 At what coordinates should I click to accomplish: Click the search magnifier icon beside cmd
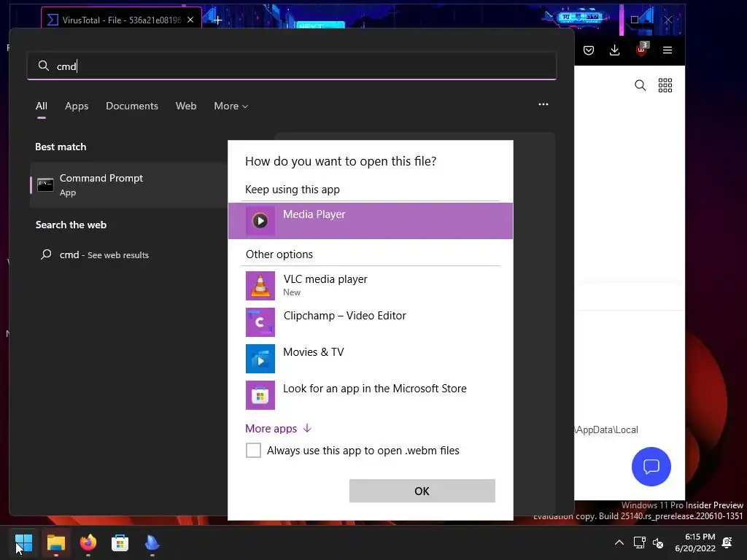43,66
